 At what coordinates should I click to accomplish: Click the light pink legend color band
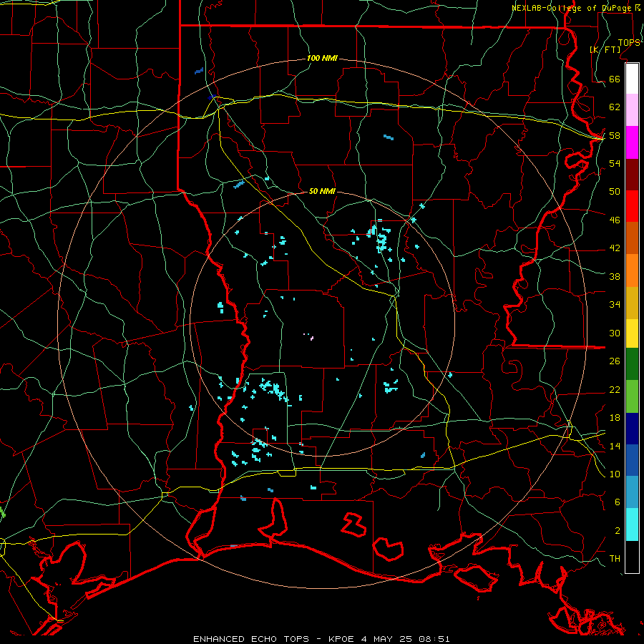tap(632, 110)
